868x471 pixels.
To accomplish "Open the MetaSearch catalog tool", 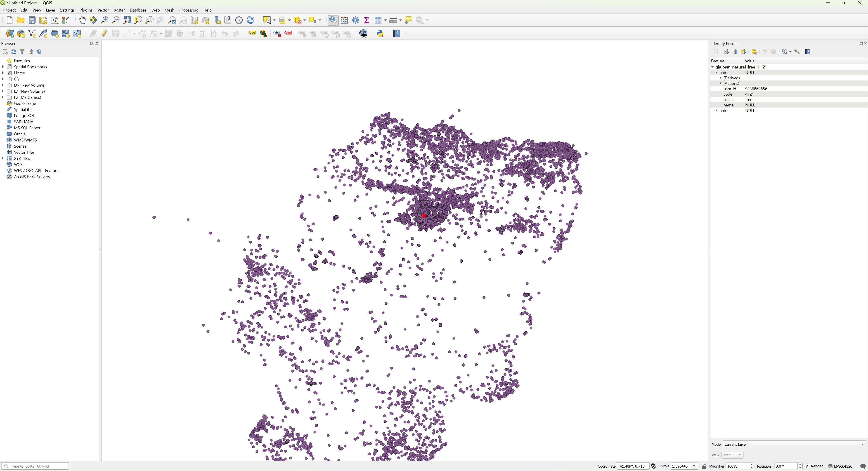I will [x=364, y=33].
